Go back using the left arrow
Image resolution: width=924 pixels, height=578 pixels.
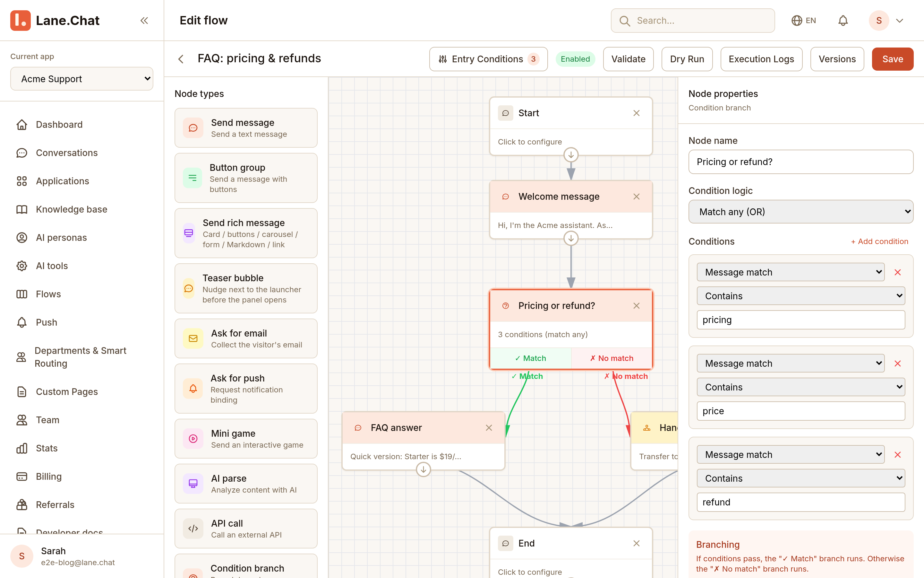click(x=181, y=59)
